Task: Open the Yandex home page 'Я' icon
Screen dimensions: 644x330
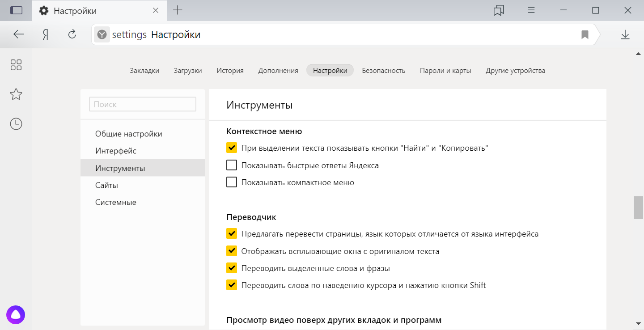Action: click(x=45, y=34)
